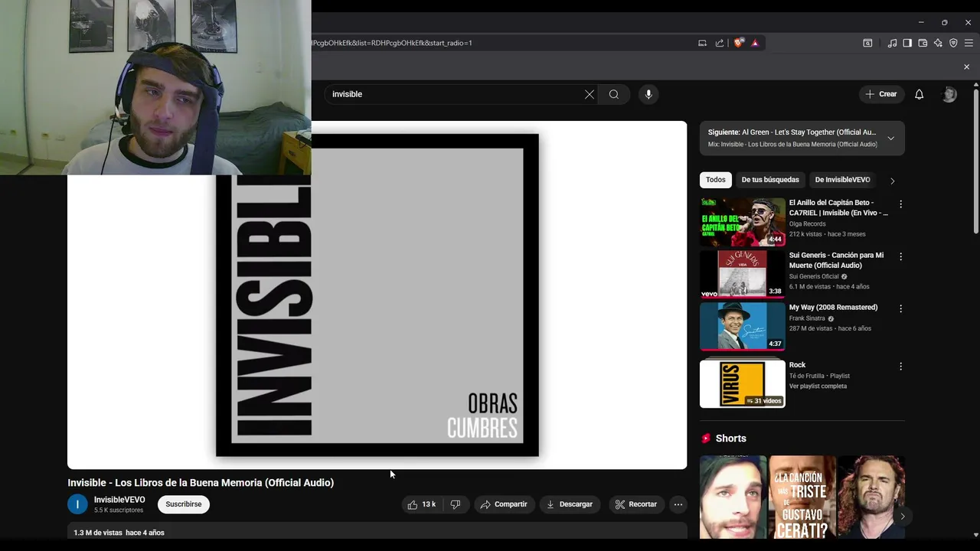Screen dimensions: 980x551
Task: Subscribe with the Suscribirse button
Action: point(184,504)
